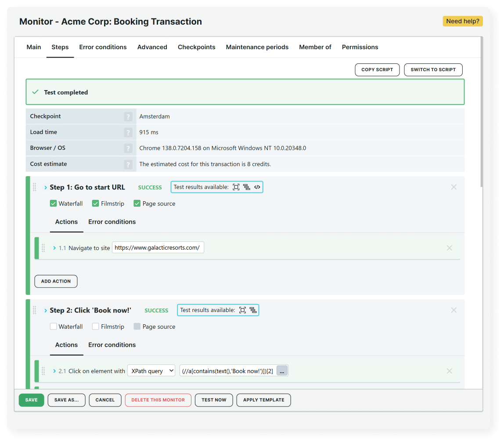This screenshot has height=443, width=504.
Task: Click the TEST NOW button
Action: (214, 400)
